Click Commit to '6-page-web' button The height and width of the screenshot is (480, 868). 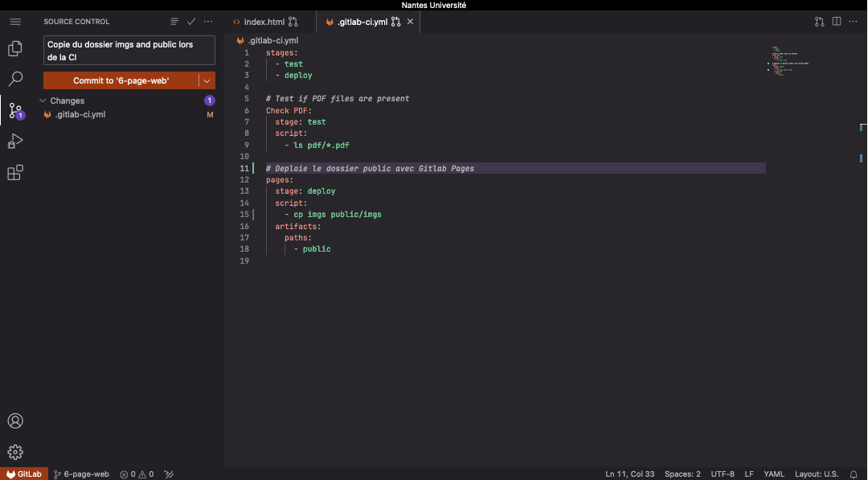pos(121,81)
